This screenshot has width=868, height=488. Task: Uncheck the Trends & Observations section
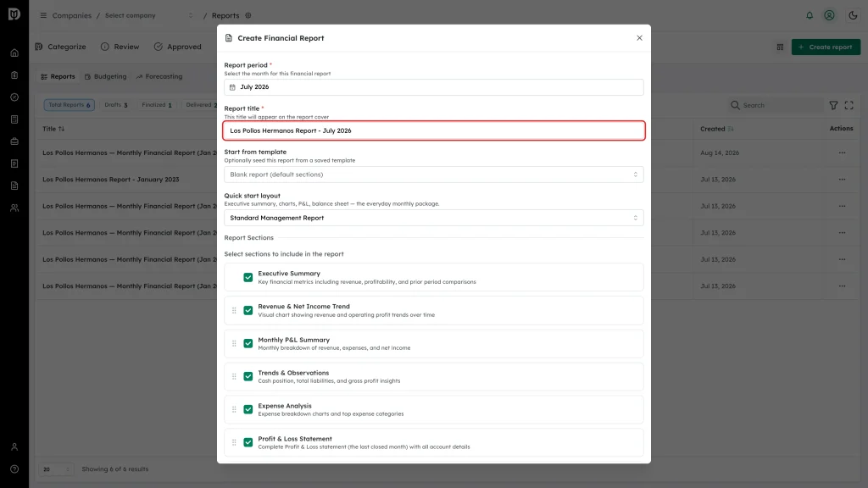point(248,376)
